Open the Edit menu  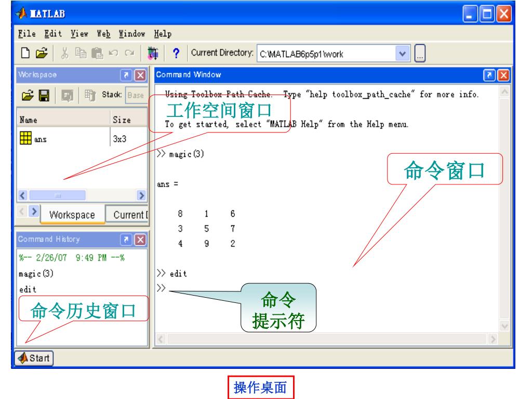pyautogui.click(x=53, y=34)
